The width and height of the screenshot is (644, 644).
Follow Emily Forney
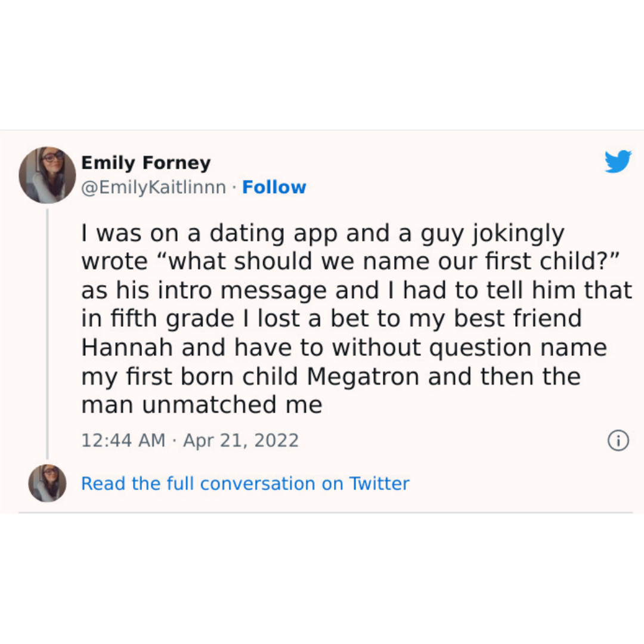(274, 187)
